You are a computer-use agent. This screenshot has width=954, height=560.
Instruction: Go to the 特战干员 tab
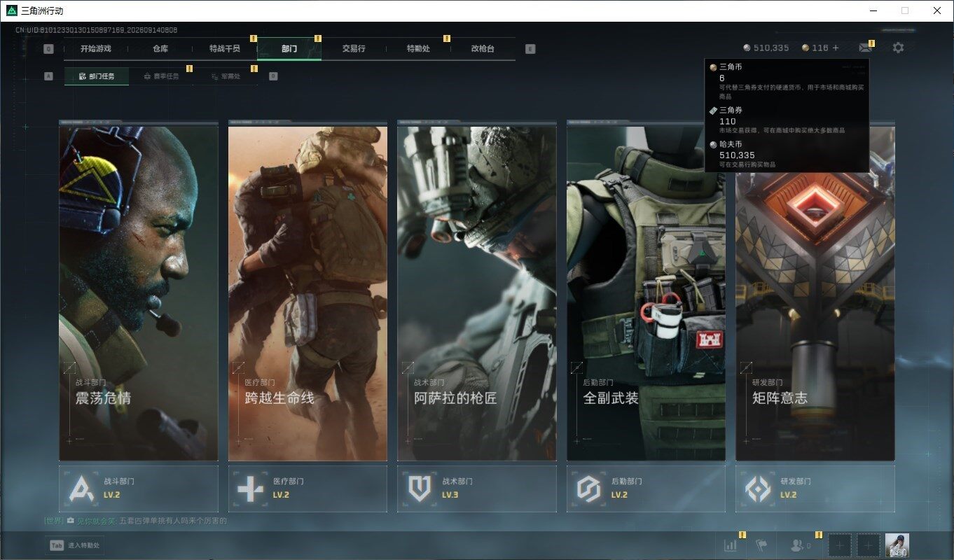[225, 49]
